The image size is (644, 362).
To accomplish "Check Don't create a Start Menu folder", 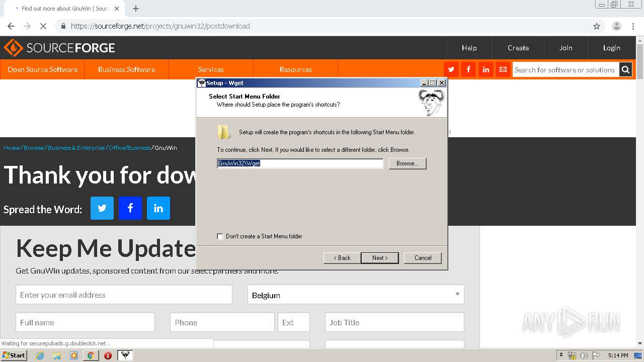I will point(220,236).
